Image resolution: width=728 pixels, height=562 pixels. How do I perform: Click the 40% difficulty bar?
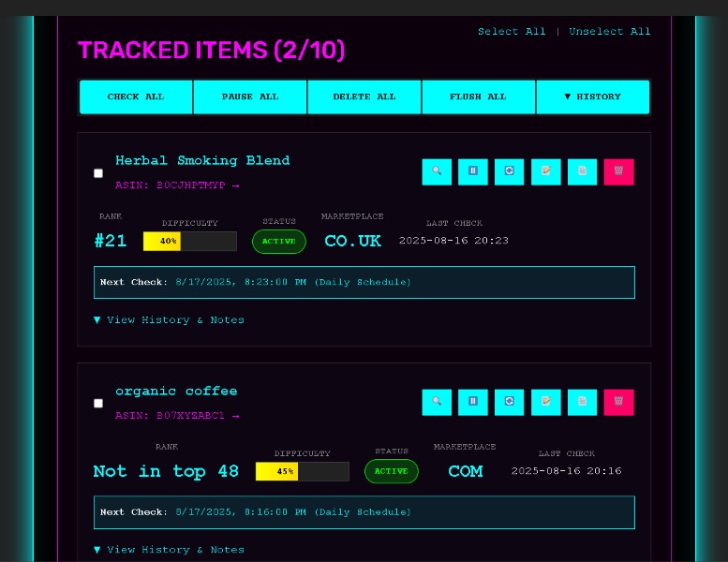pyautogui.click(x=190, y=242)
